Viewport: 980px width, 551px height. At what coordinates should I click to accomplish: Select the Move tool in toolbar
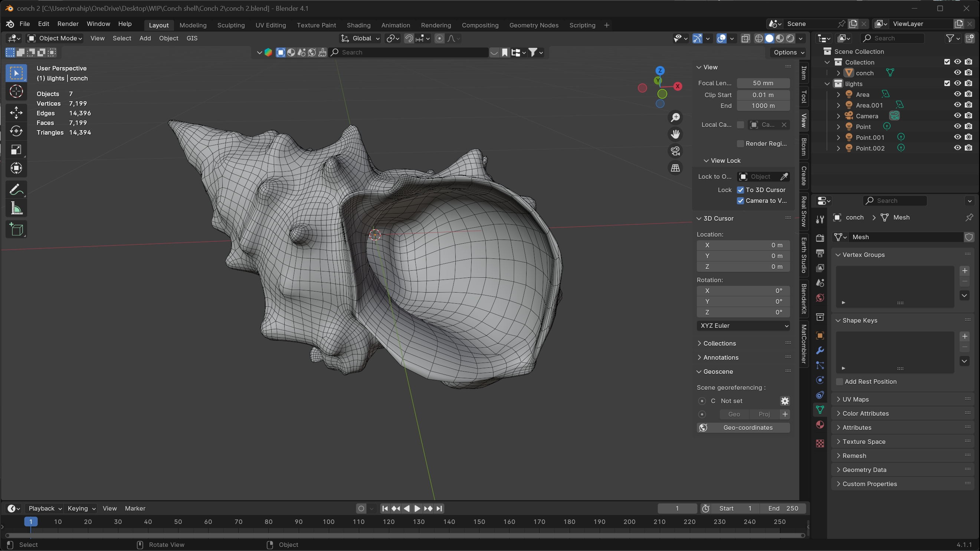[16, 112]
